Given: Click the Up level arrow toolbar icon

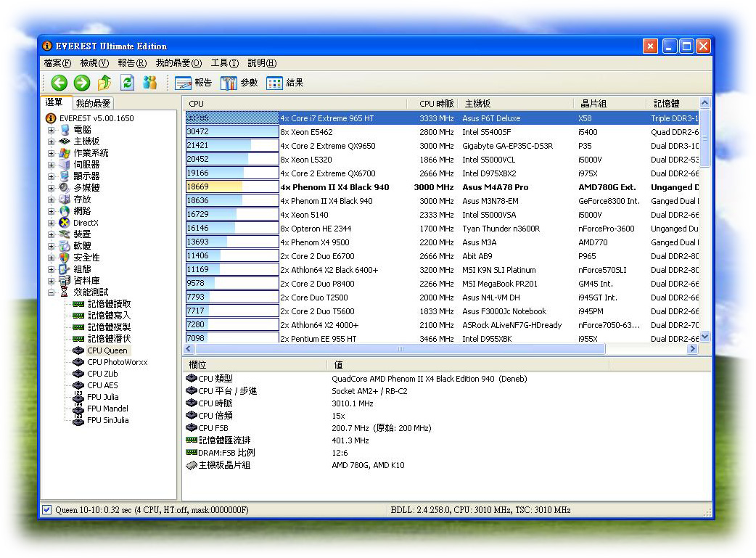Looking at the screenshot, I should 104,83.
